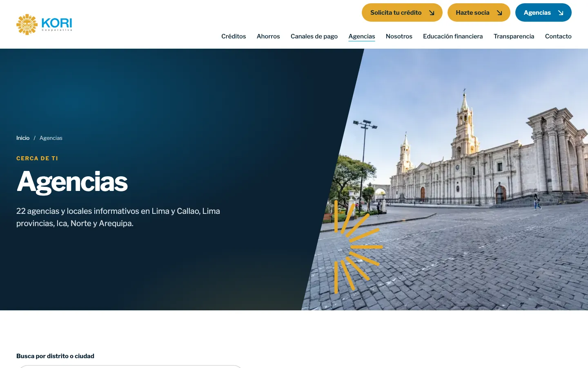
Task: Go to the Contacto page
Action: (x=558, y=36)
